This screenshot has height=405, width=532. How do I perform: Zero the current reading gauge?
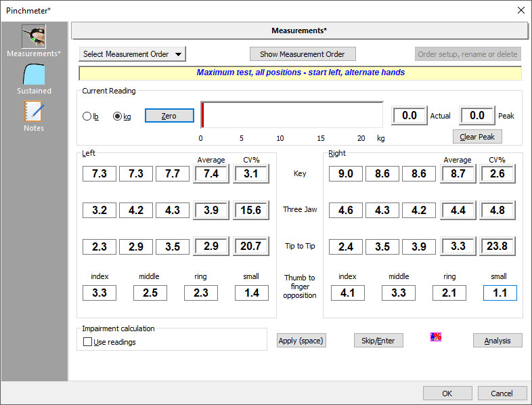pos(169,116)
